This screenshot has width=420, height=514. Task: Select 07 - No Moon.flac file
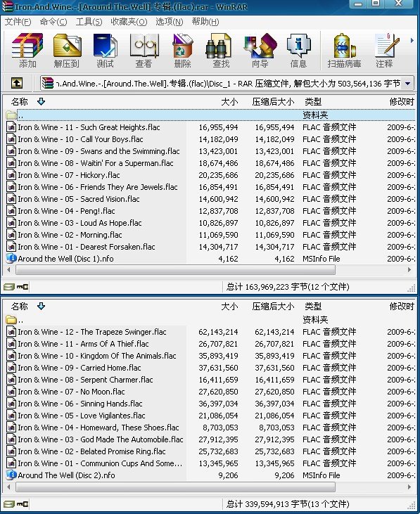pyautogui.click(x=71, y=392)
